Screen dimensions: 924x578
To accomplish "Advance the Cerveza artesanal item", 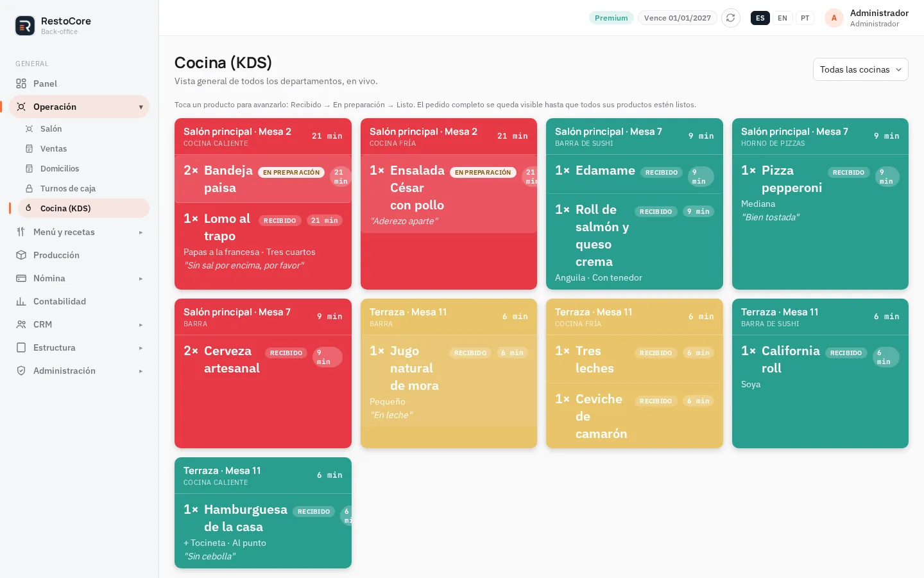I will pos(263,359).
